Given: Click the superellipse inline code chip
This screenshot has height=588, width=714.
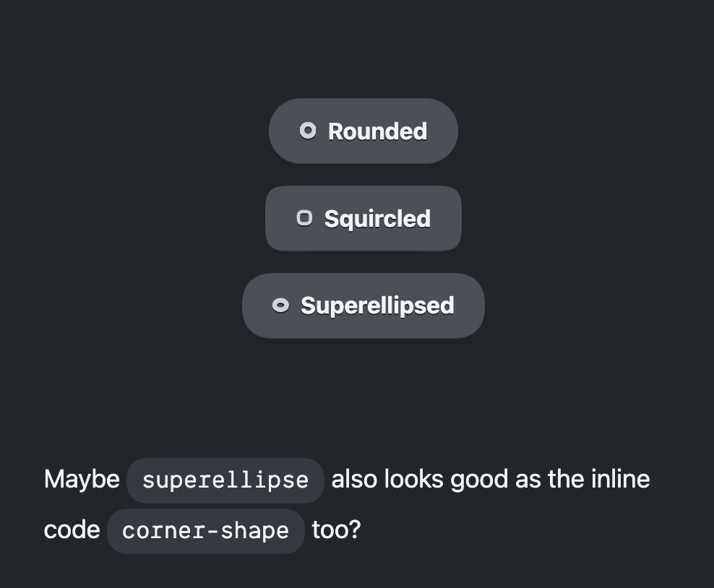Looking at the screenshot, I should click(225, 480).
